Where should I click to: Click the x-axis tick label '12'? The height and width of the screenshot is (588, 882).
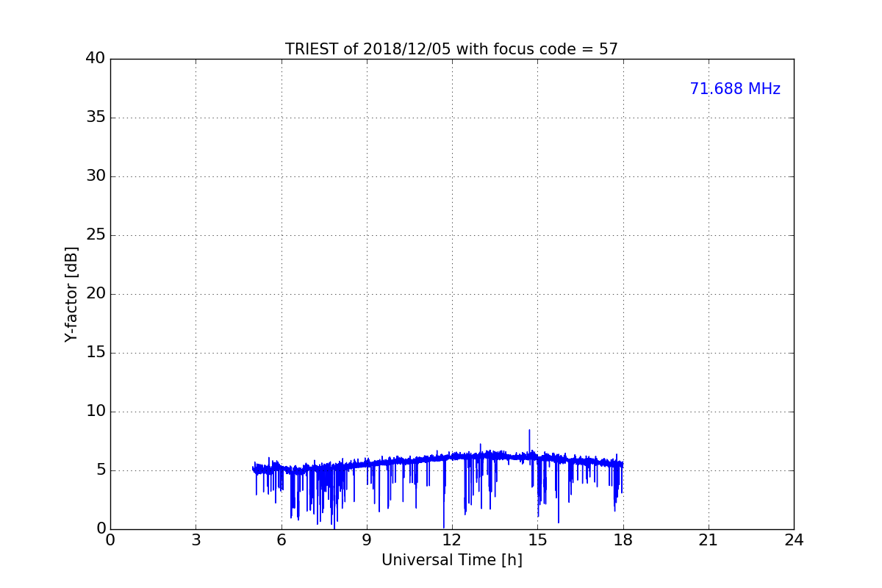coord(452,540)
